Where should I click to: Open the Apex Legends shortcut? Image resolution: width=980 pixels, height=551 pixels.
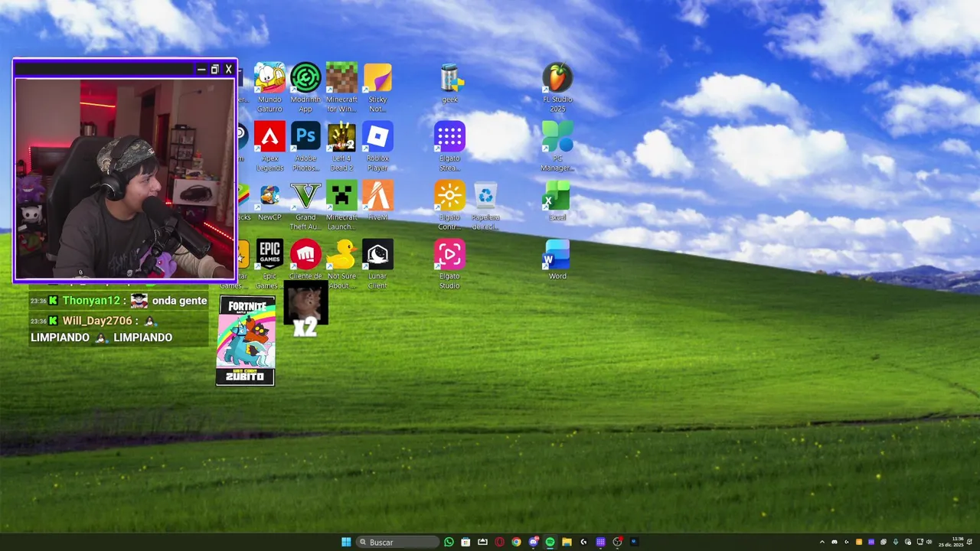pos(269,146)
